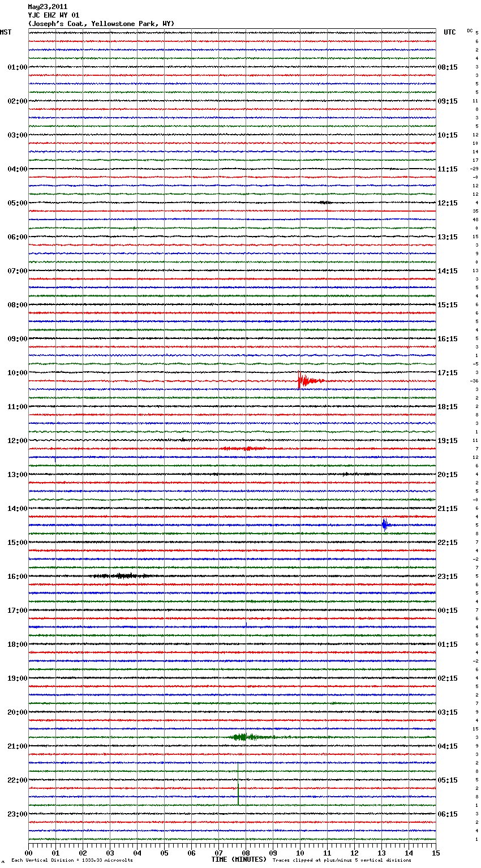Click the MST axis header
481x868 pixels.
click(x=6, y=32)
